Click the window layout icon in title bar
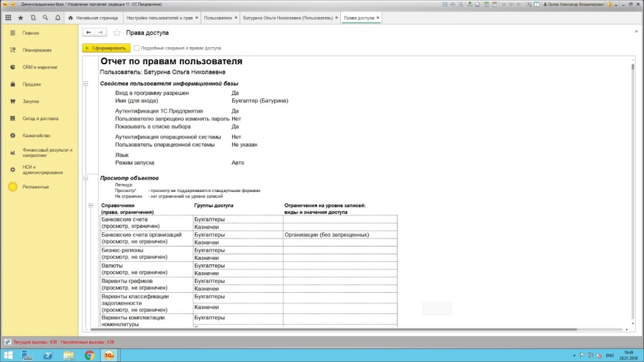Screen dimensions: 644x362 [x=537, y=4]
